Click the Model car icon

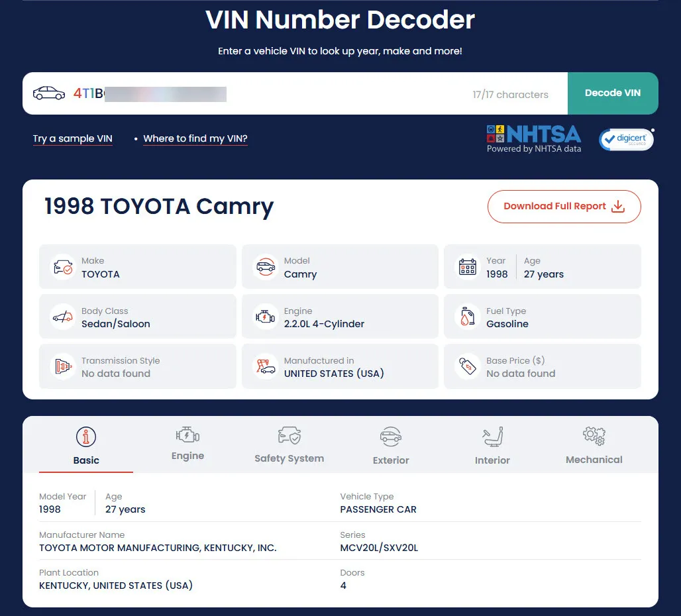265,266
